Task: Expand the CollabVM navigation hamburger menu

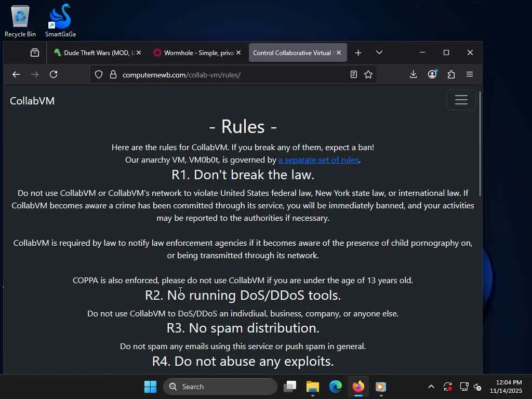Action: (461, 100)
